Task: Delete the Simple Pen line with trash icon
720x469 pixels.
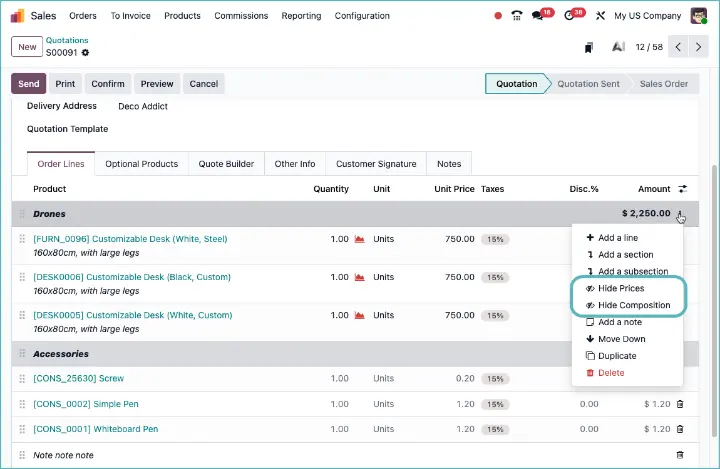Action: click(x=680, y=404)
